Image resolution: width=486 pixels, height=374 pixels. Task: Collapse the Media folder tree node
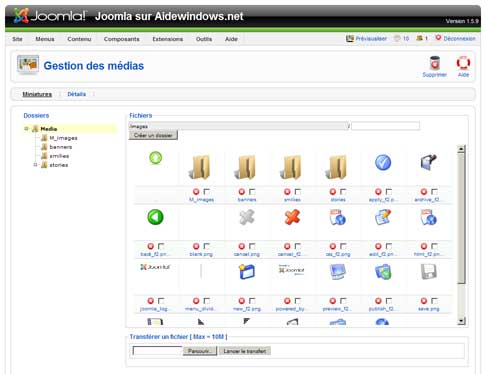[26, 129]
